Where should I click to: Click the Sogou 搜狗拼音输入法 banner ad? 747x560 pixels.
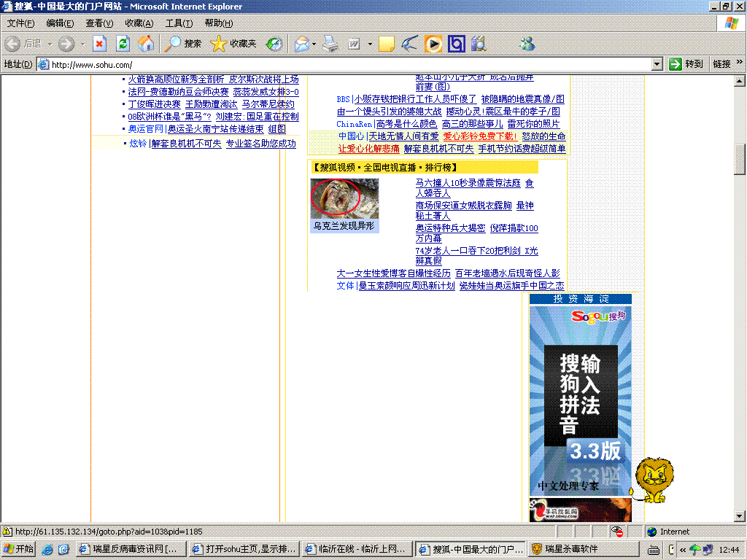[580, 401]
